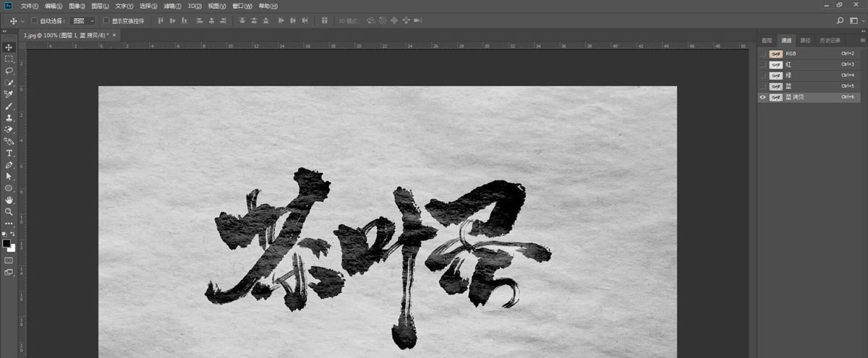The width and height of the screenshot is (868, 358).
Task: Click the foreground color swatch
Action: (x=7, y=244)
